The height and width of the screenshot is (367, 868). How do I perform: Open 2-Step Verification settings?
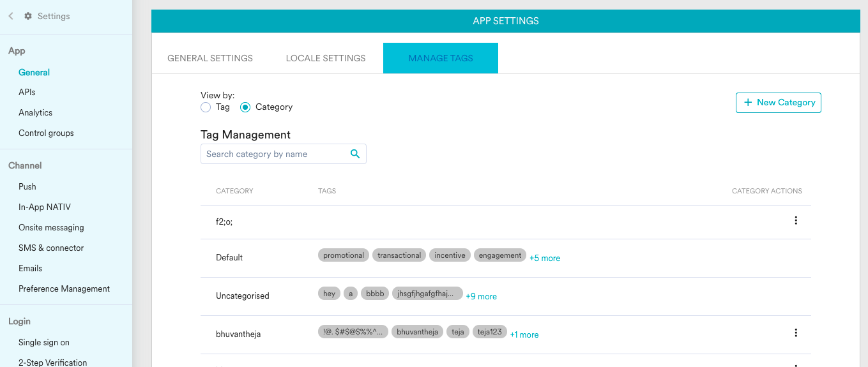point(53,362)
